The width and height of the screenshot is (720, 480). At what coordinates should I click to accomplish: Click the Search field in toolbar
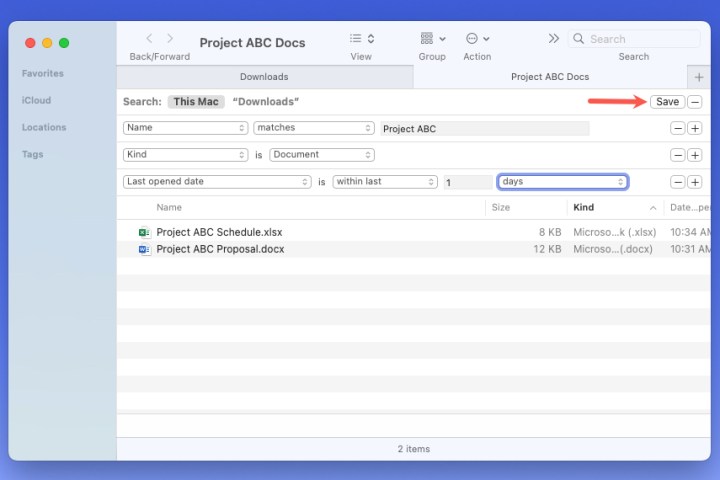(640, 39)
